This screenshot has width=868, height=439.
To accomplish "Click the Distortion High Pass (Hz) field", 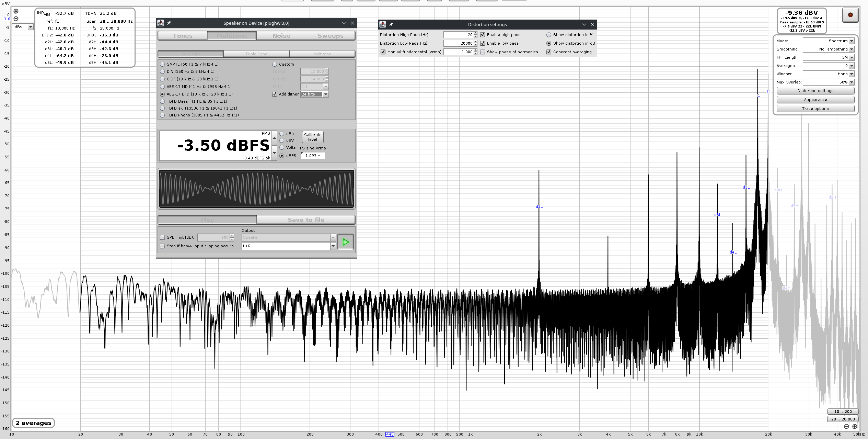I will coord(458,35).
